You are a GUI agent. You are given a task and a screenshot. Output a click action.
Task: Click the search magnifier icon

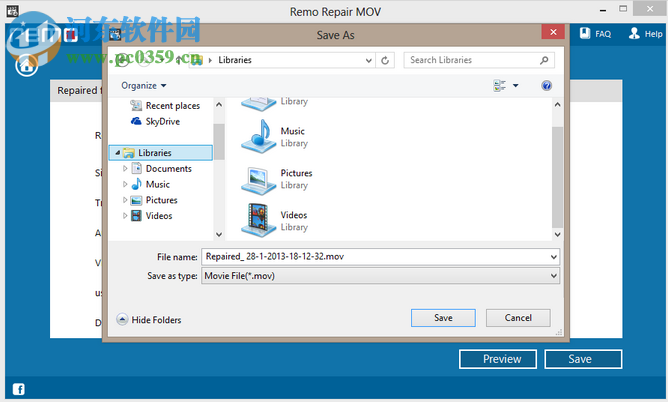tap(544, 60)
